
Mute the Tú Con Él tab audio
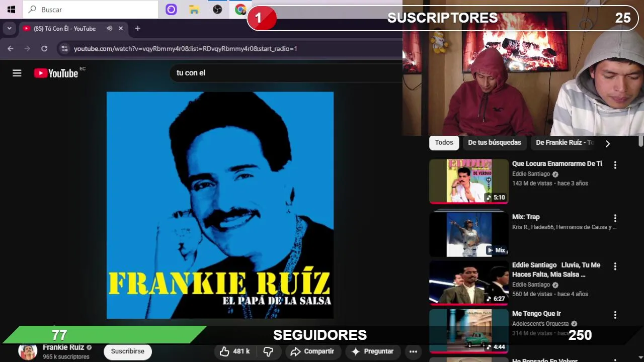pyautogui.click(x=109, y=29)
